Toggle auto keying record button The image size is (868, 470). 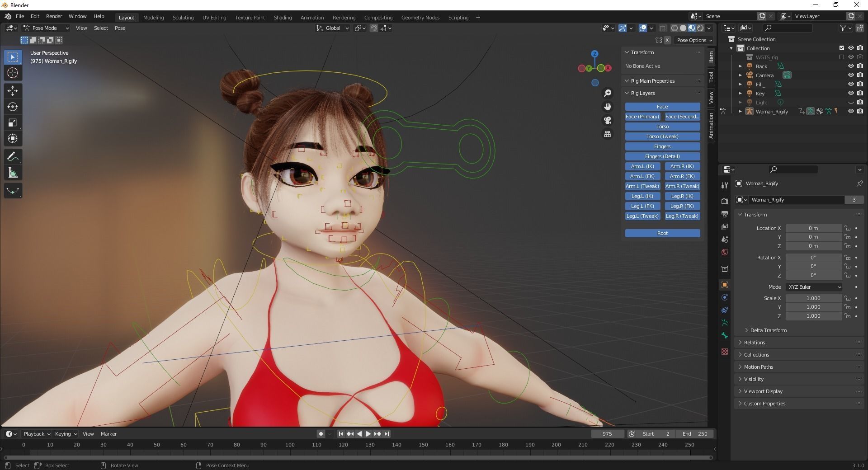click(x=321, y=434)
